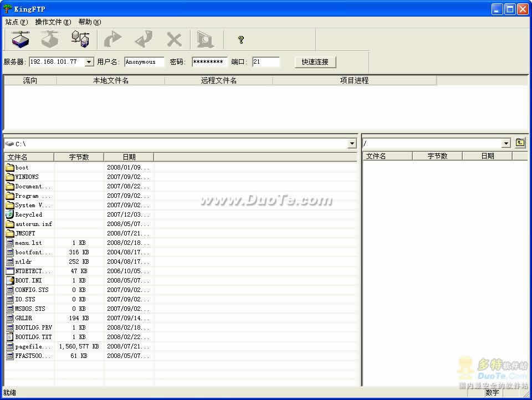Select the boot folder icon
532x400 pixels.
tap(10, 168)
